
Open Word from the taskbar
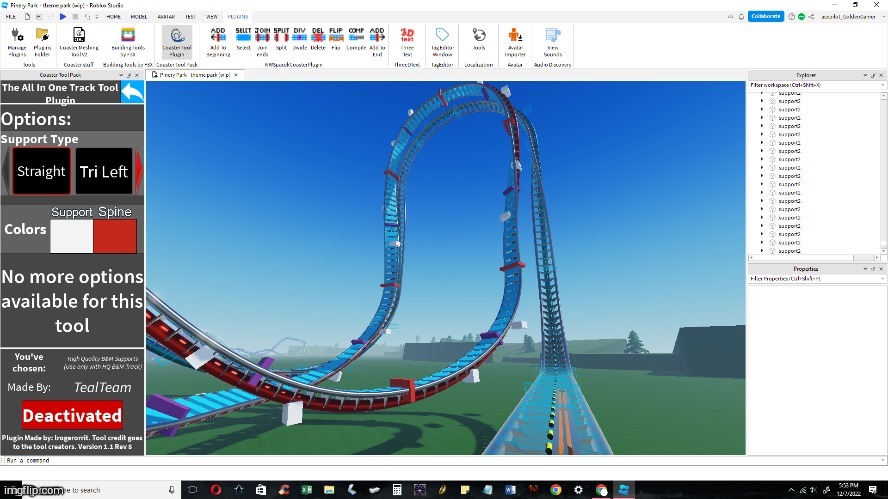click(x=510, y=489)
